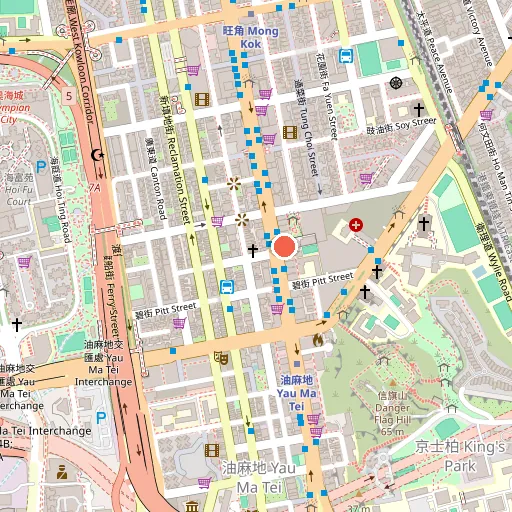Click the cinema film icon beside Tung Choi Street

290,133
